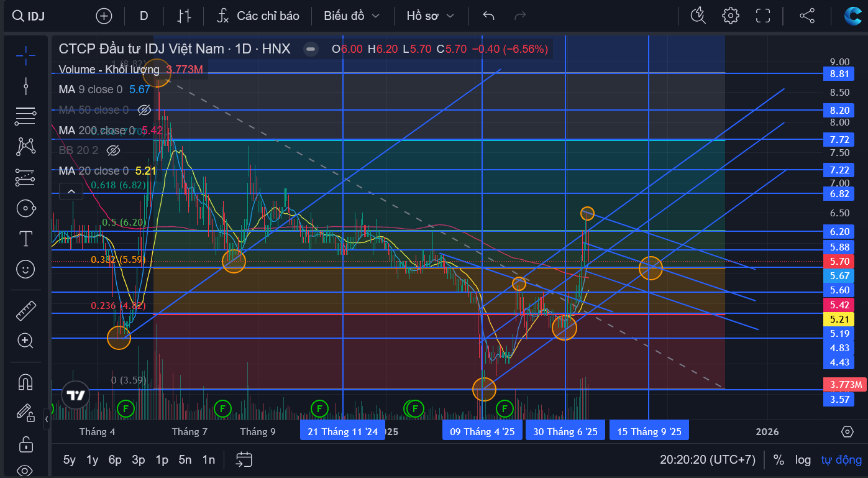Select the crosshair cursor tool

tap(25, 55)
